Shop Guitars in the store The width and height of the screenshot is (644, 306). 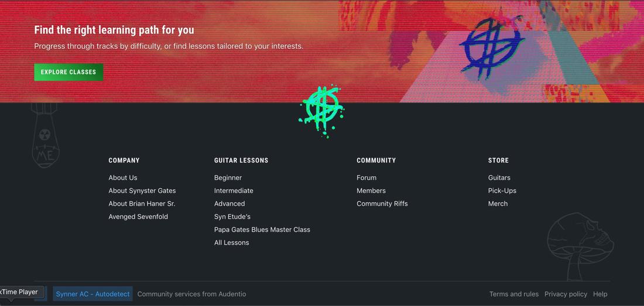(499, 178)
